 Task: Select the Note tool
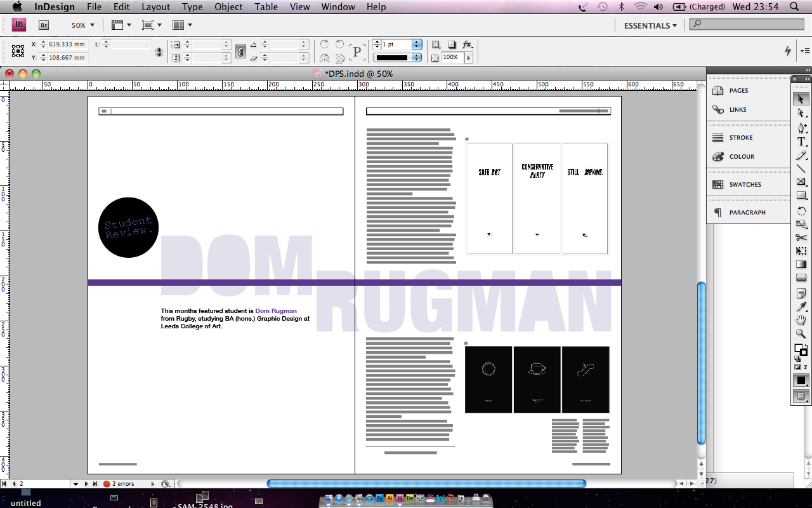coord(801,293)
